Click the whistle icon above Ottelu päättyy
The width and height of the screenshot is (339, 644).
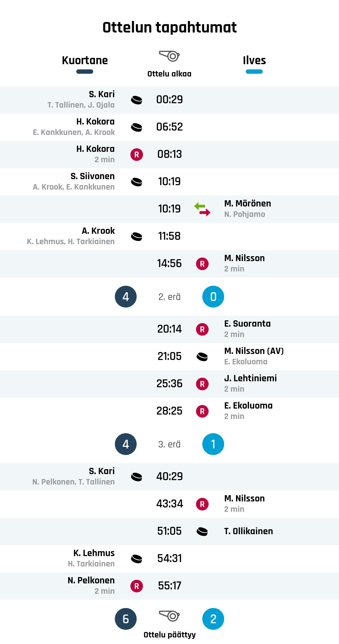click(169, 616)
